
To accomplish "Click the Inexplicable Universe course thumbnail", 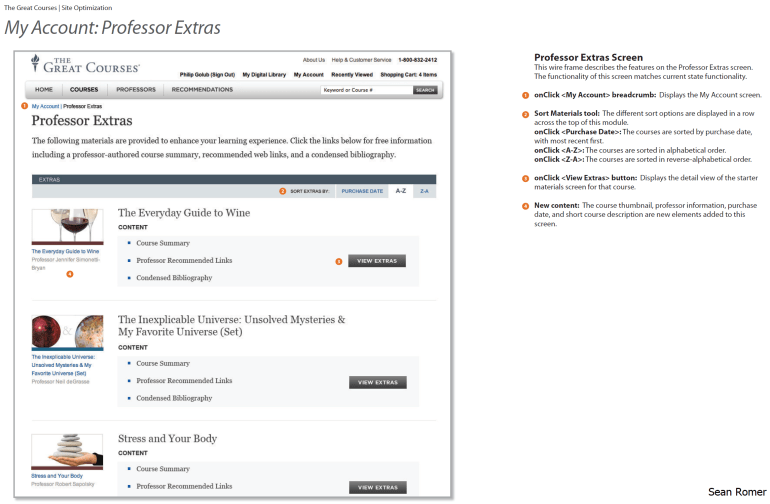I will point(66,332).
